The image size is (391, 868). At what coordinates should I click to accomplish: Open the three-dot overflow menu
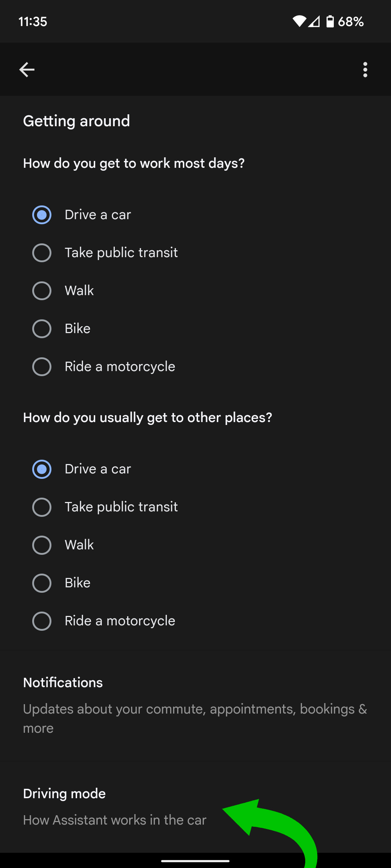(x=365, y=69)
